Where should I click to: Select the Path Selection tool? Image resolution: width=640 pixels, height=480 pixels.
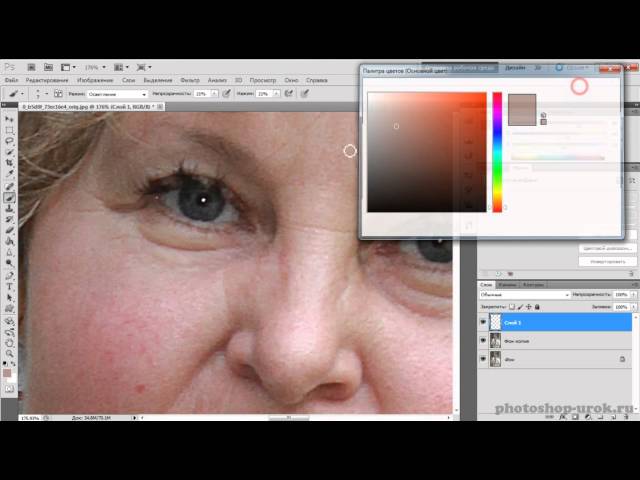coord(9,298)
